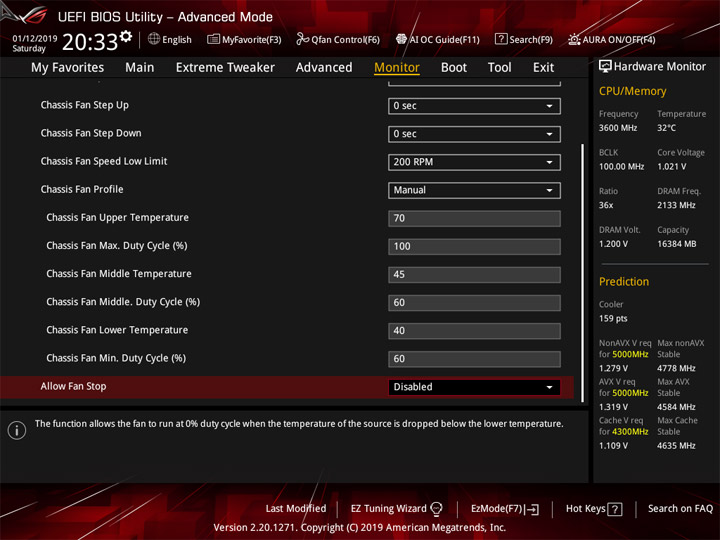Click the 01/12/2019 date text
This screenshot has width=720, height=540.
(x=35, y=38)
